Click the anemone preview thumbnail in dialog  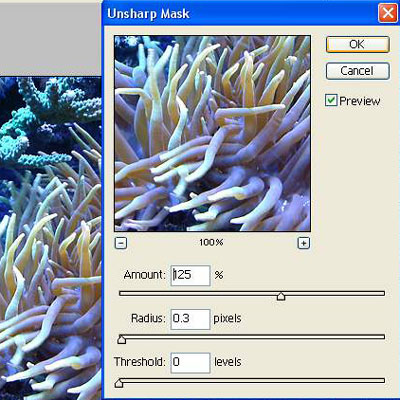[x=212, y=134]
